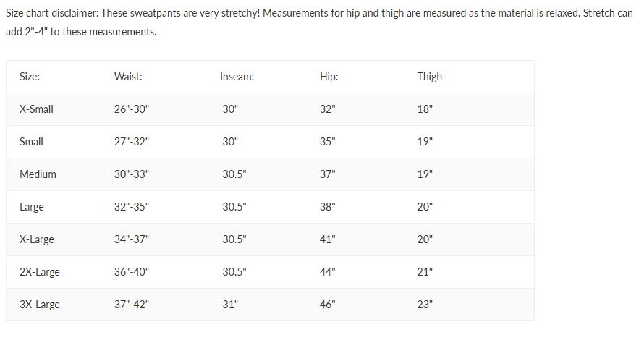Select the Medium size row label
This screenshot has width=644, height=340.
click(x=38, y=174)
